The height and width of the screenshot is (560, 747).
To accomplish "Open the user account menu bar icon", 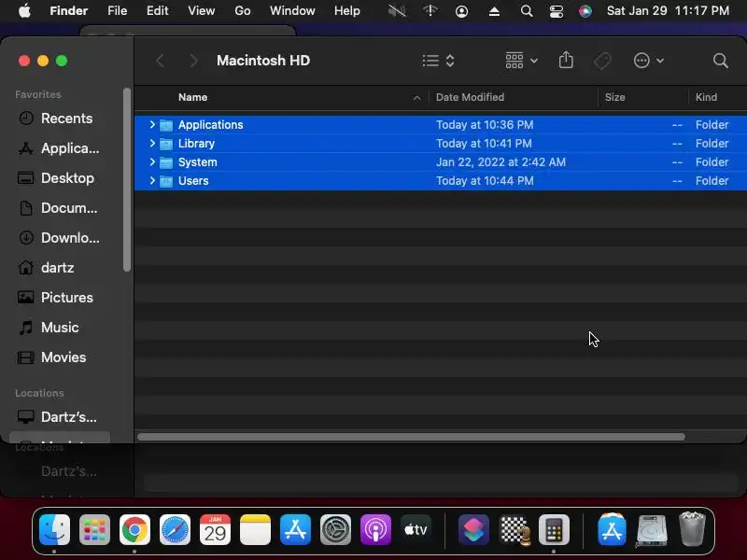I will tap(461, 11).
